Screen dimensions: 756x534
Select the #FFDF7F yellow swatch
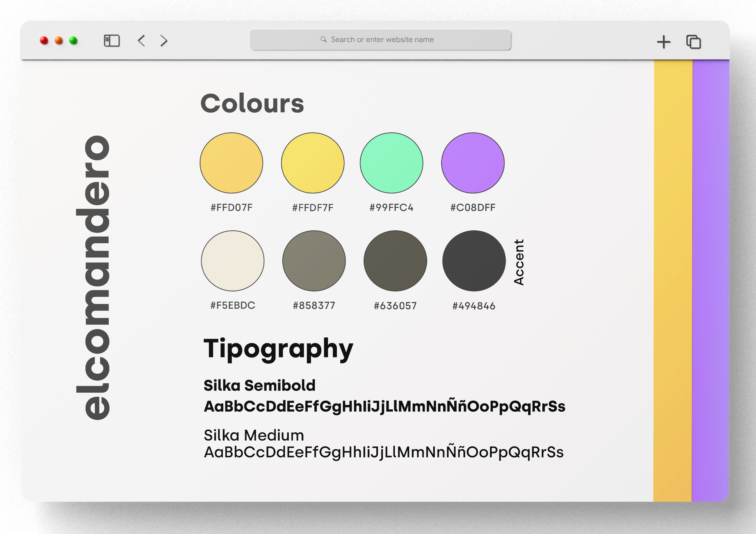pos(313,163)
